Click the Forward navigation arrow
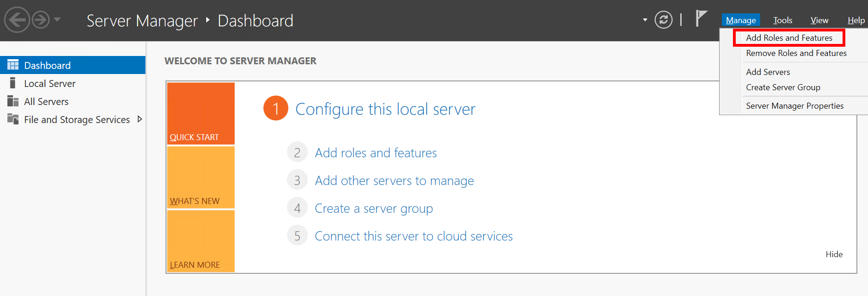 pyautogui.click(x=41, y=20)
